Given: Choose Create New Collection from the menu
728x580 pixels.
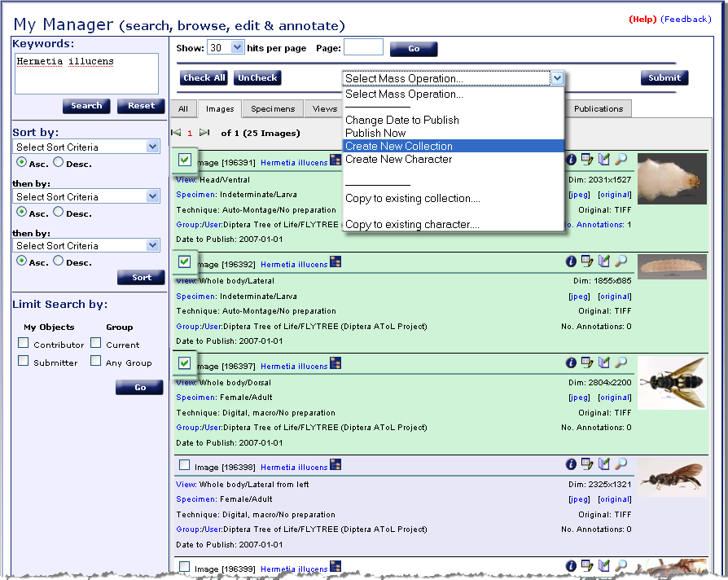Looking at the screenshot, I should pos(398,147).
